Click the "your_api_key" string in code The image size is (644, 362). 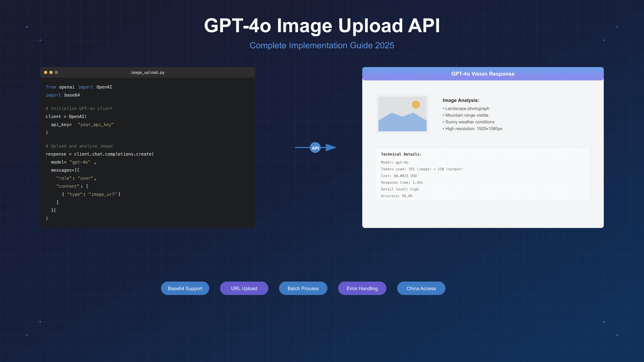click(96, 124)
